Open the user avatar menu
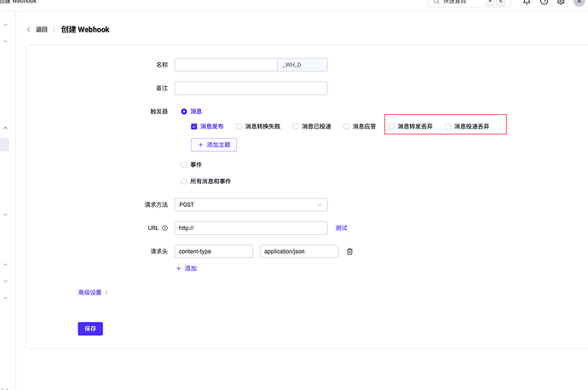 (x=579, y=2)
